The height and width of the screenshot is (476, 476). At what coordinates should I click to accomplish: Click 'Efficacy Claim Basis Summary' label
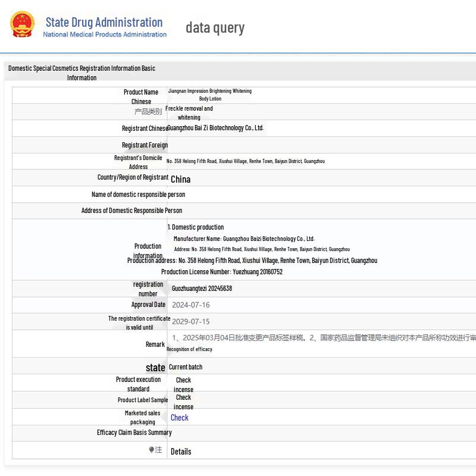click(x=134, y=433)
